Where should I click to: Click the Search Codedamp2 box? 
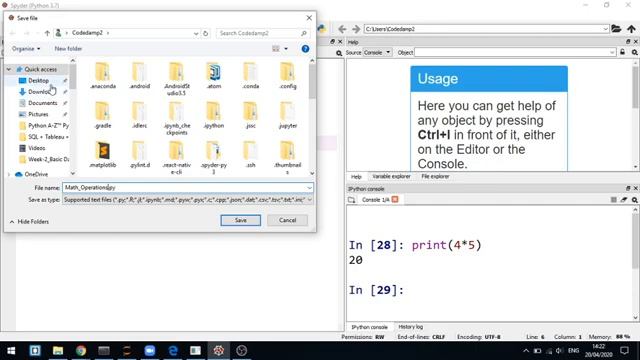point(263,33)
